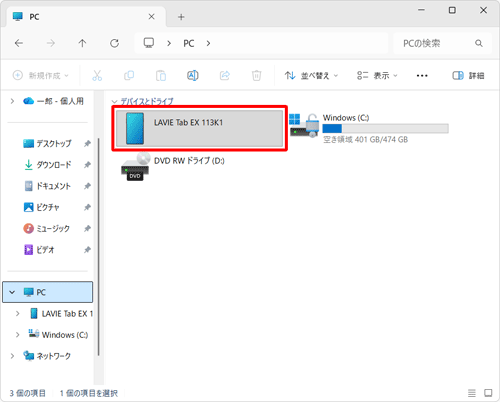Screen dimensions: 500x402
Task: Open ミュージック in the sidebar
Action: click(47, 229)
